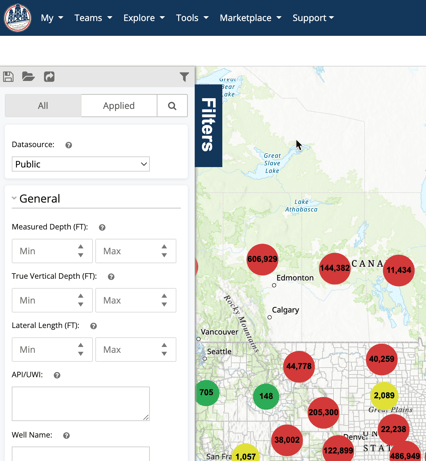Click the 606,929 red map cluster
This screenshot has width=426, height=461.
[262, 259]
